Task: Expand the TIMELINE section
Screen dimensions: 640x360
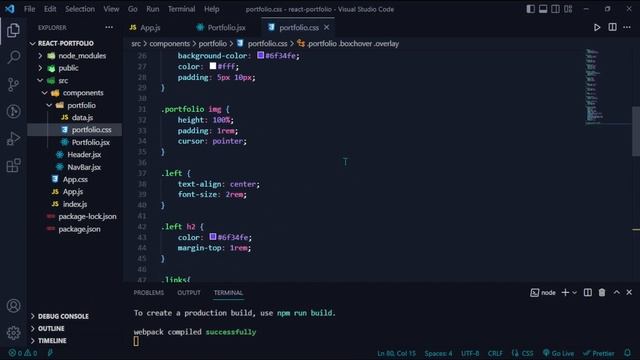Action: [52, 341]
